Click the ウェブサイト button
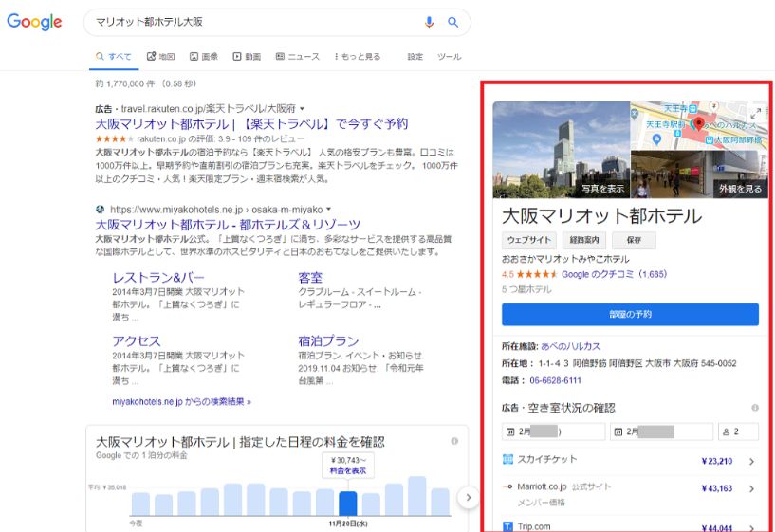This screenshot has height=532, width=775. click(529, 240)
